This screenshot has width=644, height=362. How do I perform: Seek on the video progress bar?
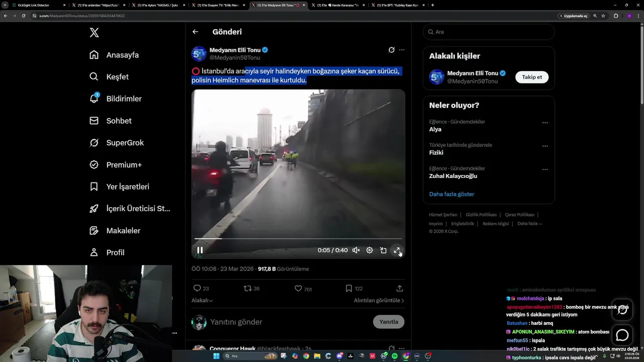[x=298, y=239]
